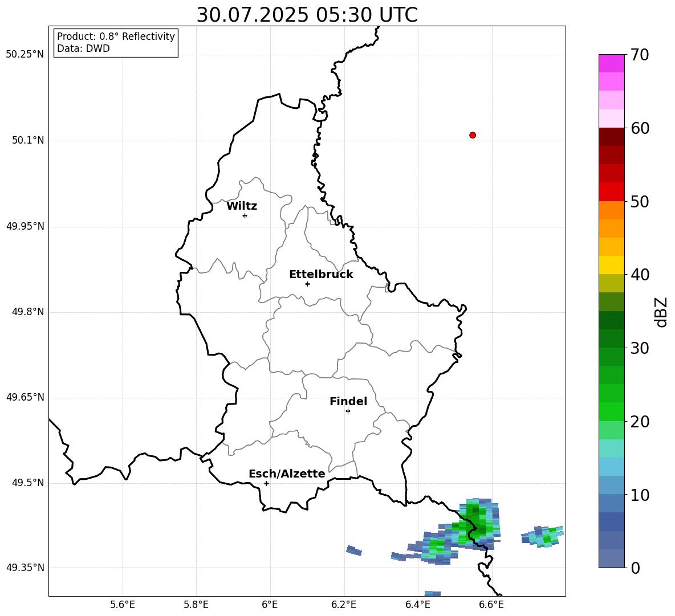This screenshot has height=616, width=675.
Task: Click the dBZ colorbar axis label
Action: pyautogui.click(x=662, y=312)
